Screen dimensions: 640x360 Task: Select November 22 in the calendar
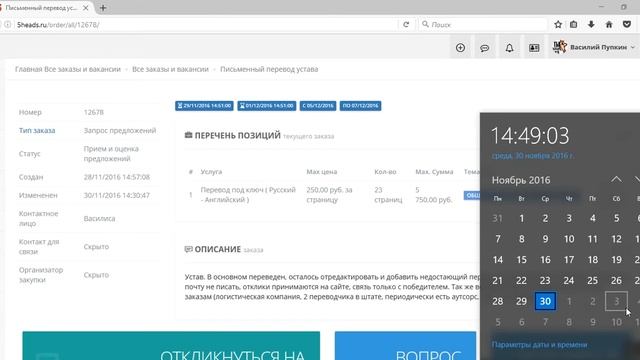point(521,280)
